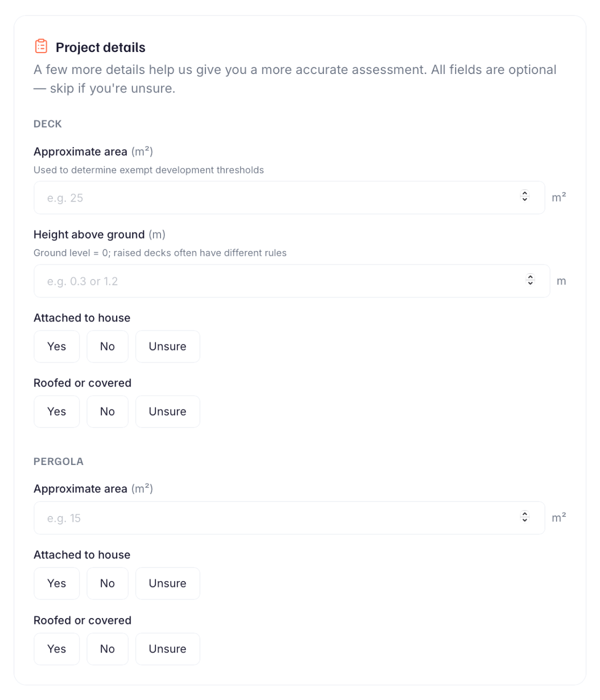Select Yes for pergola attached to house
The image size is (600, 700).
coord(56,583)
